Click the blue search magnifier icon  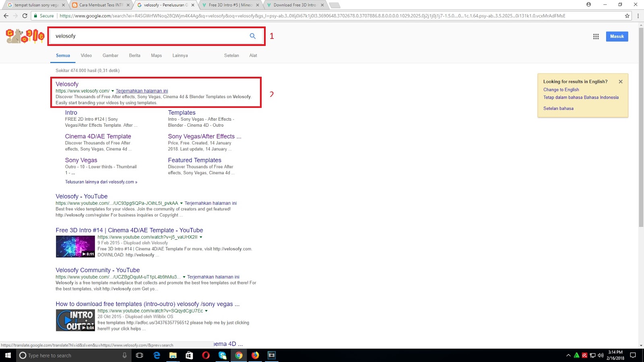pos(253,36)
